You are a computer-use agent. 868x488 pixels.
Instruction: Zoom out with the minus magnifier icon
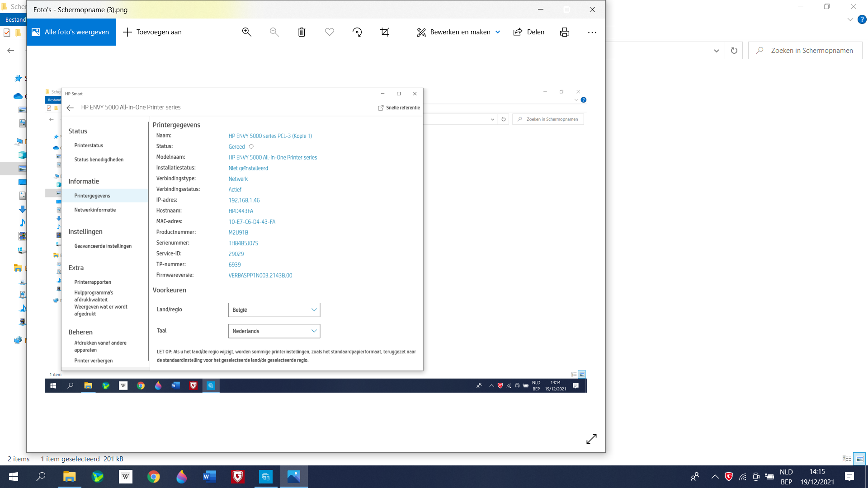274,32
